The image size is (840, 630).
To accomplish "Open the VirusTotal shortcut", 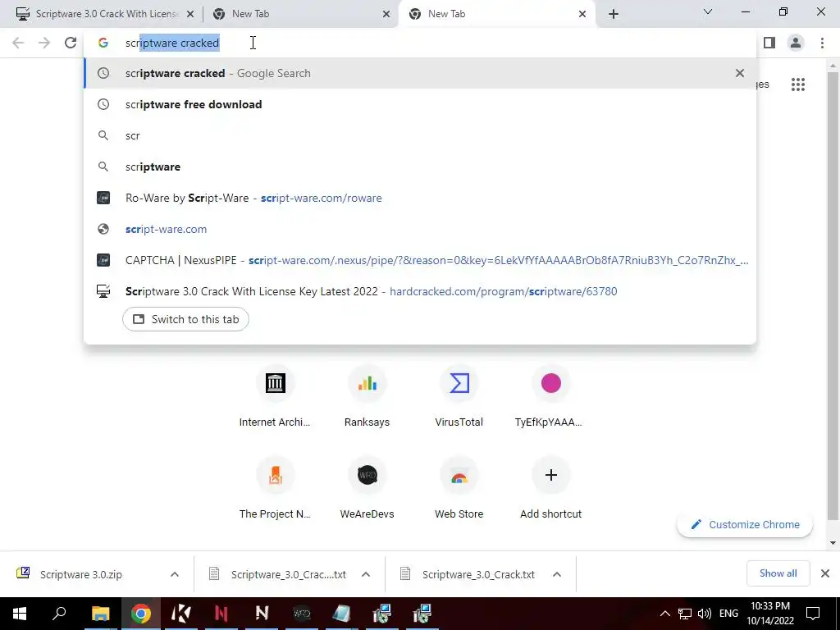I will click(x=459, y=397).
